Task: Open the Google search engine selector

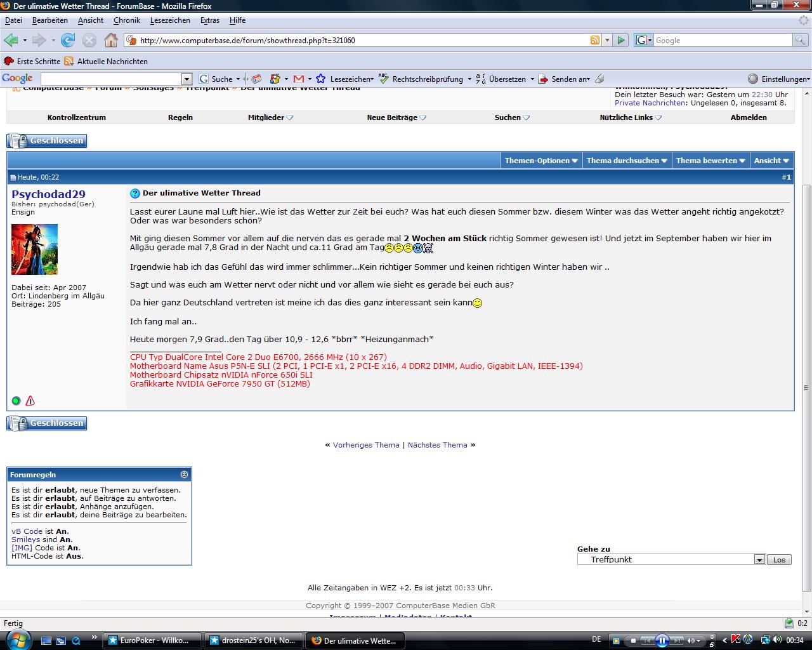Action: (643, 40)
